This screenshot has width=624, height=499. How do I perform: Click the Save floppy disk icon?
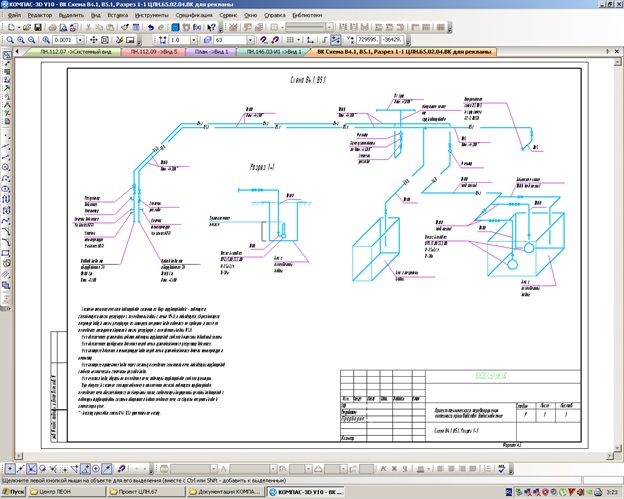point(38,27)
